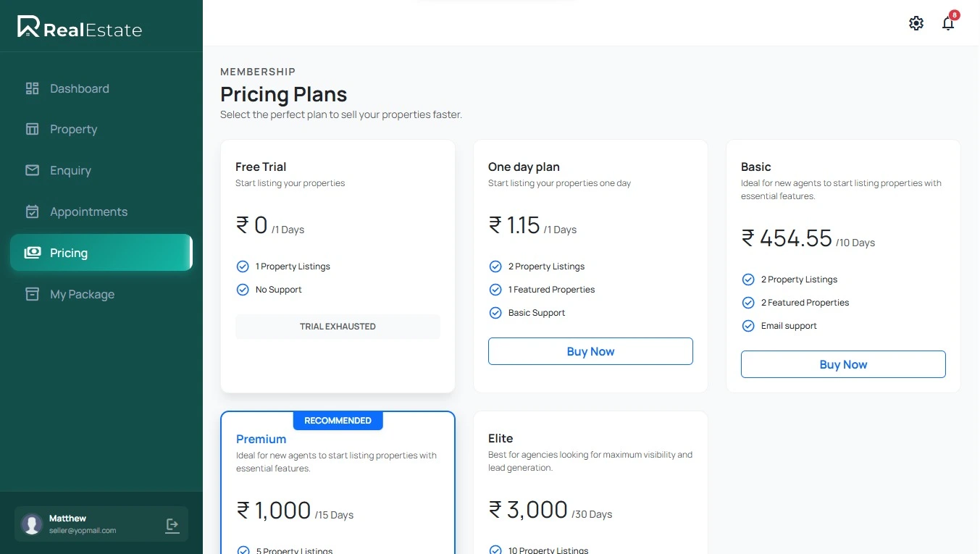980x554 pixels.
Task: Select the Elite plan title
Action: click(x=501, y=438)
